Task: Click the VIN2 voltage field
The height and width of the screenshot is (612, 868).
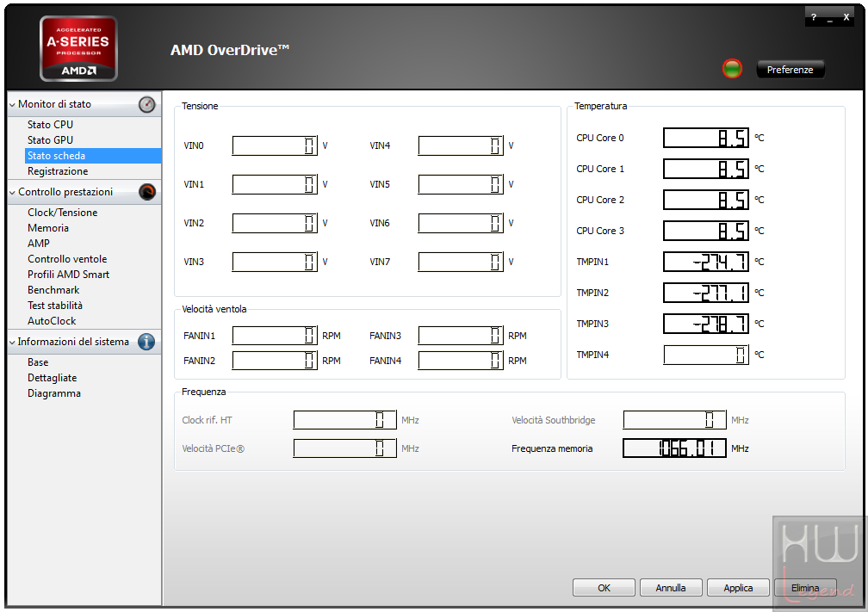Action: [x=275, y=223]
